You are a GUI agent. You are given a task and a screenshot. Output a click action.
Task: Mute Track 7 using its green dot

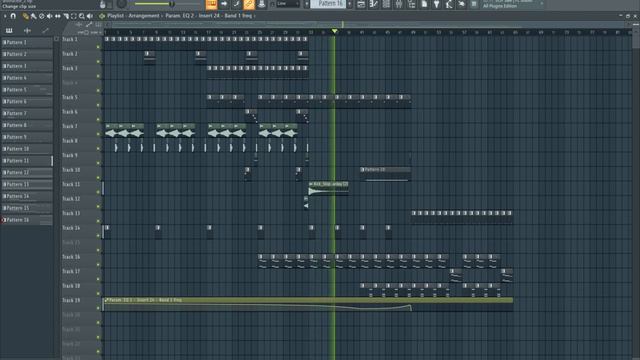[98, 134]
